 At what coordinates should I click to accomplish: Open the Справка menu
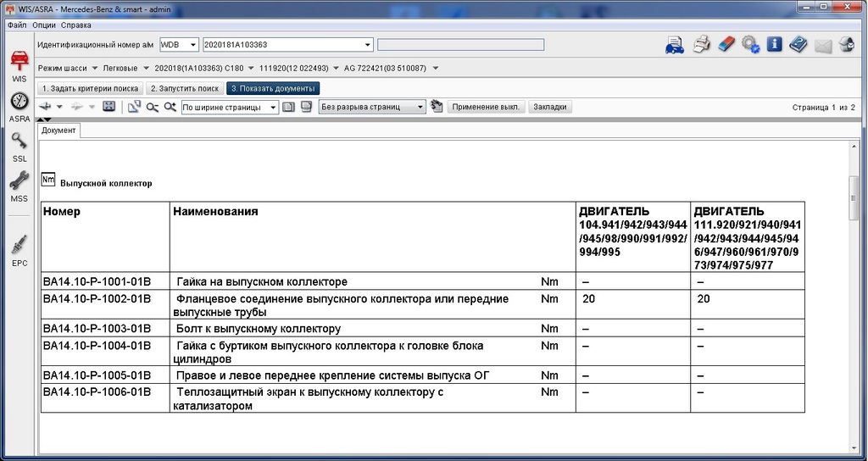click(x=75, y=25)
